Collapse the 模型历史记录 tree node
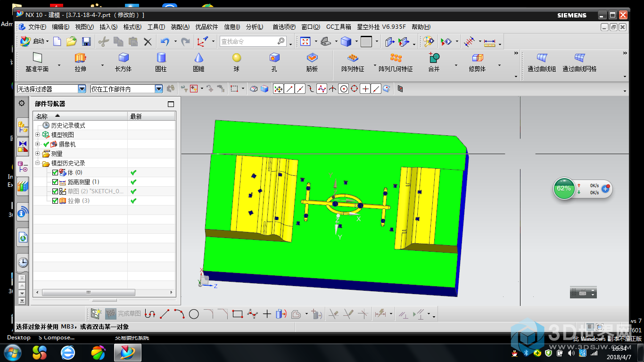This screenshot has height=362, width=644. (38, 163)
